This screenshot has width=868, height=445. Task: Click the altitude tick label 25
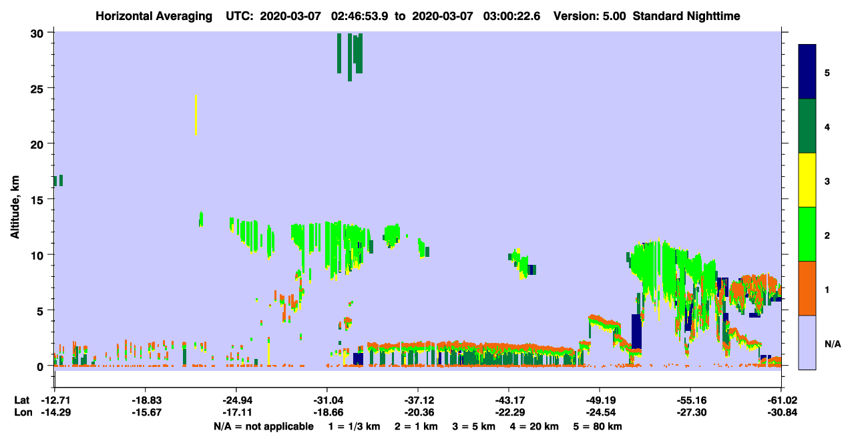point(39,89)
